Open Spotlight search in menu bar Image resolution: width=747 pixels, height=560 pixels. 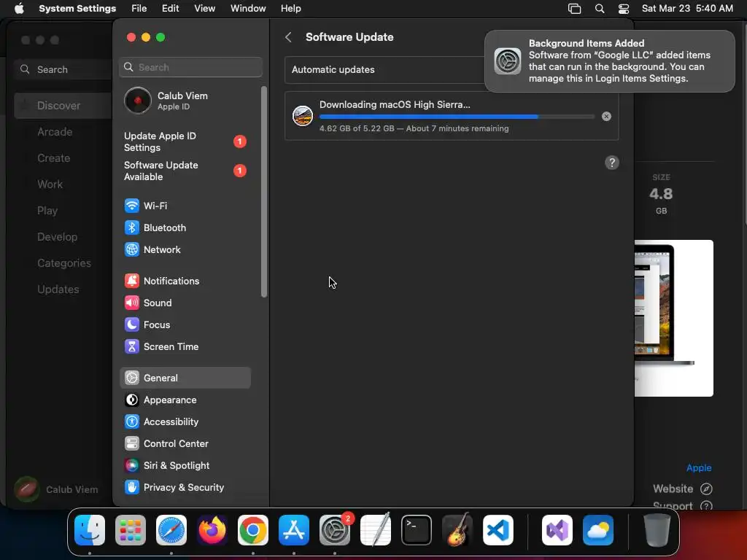(x=600, y=9)
